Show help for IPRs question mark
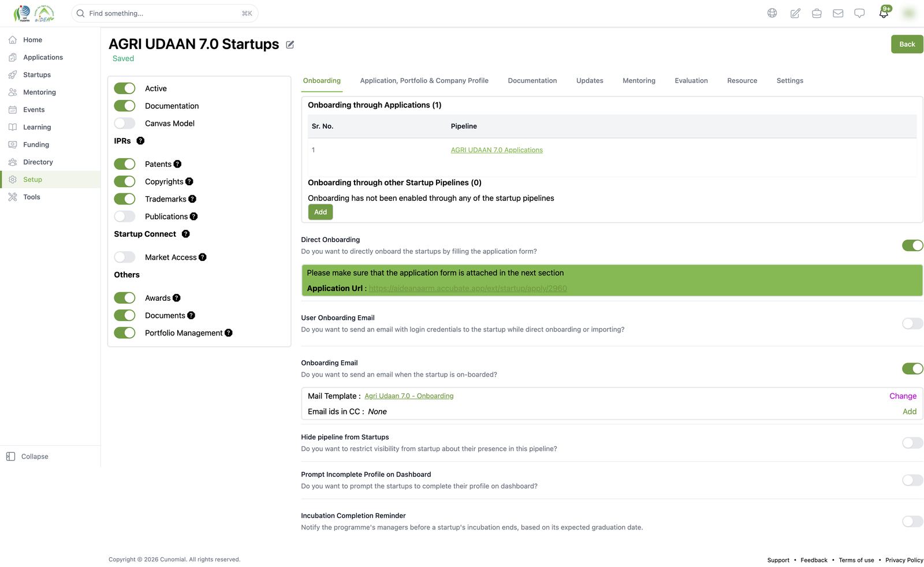This screenshot has width=924, height=567. tap(140, 141)
